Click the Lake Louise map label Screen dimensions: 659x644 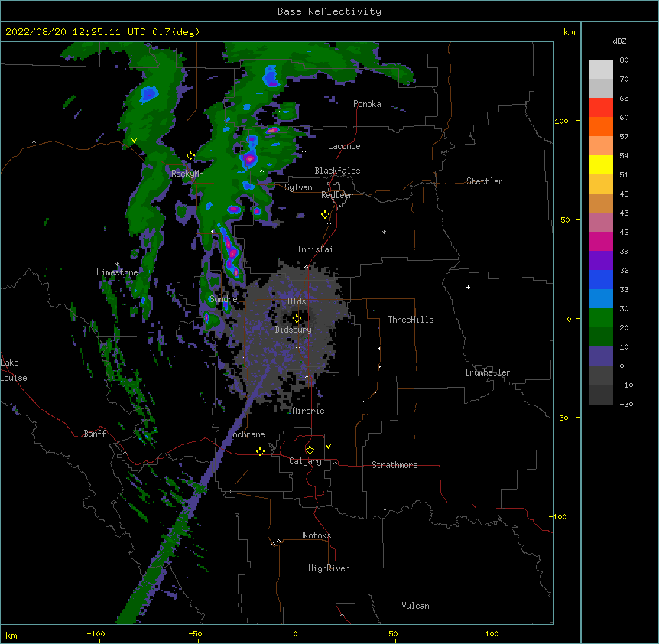click(x=14, y=370)
